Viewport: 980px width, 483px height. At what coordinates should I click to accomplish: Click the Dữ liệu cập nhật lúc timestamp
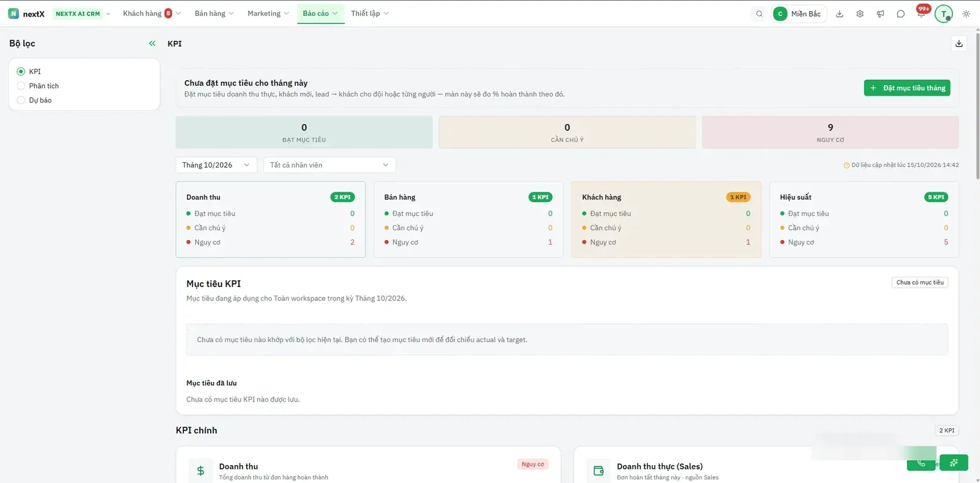[901, 165]
